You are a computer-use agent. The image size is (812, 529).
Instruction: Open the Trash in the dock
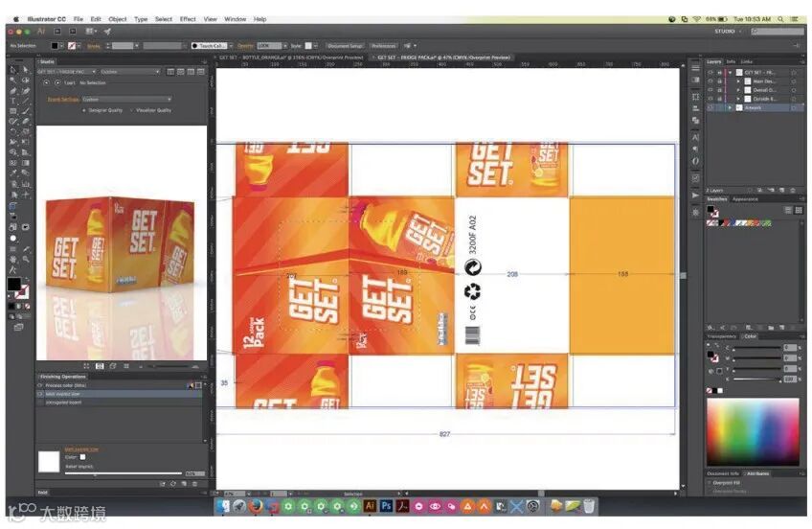click(x=589, y=506)
